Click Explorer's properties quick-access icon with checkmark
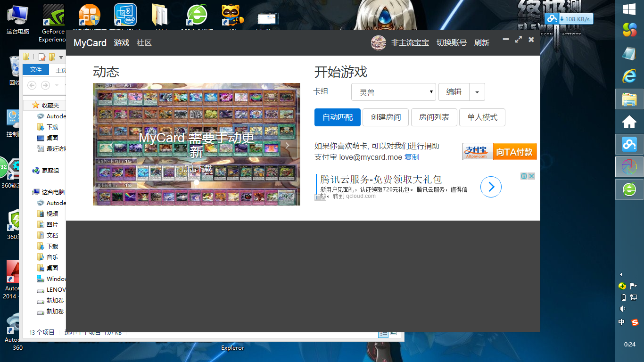Viewport: 644px width, 362px height. pos(41,57)
